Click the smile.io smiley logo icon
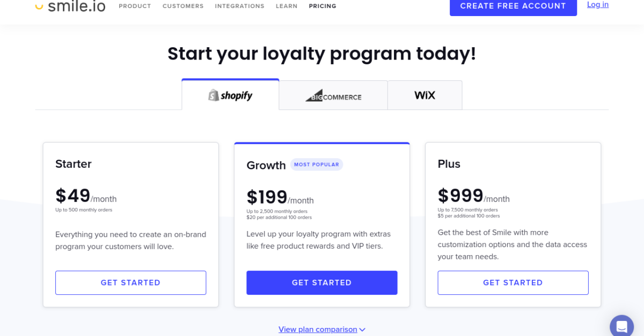644x336 pixels. pos(39,5)
